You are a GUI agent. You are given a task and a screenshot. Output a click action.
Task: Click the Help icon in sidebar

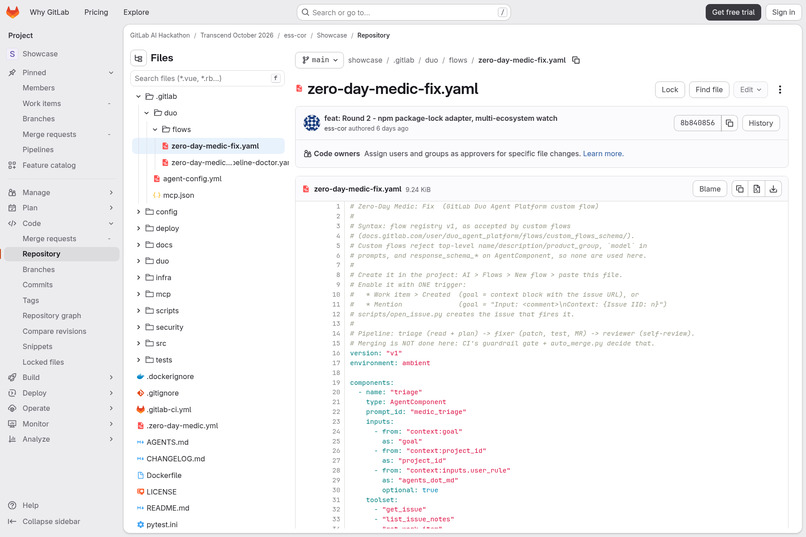tap(12, 506)
